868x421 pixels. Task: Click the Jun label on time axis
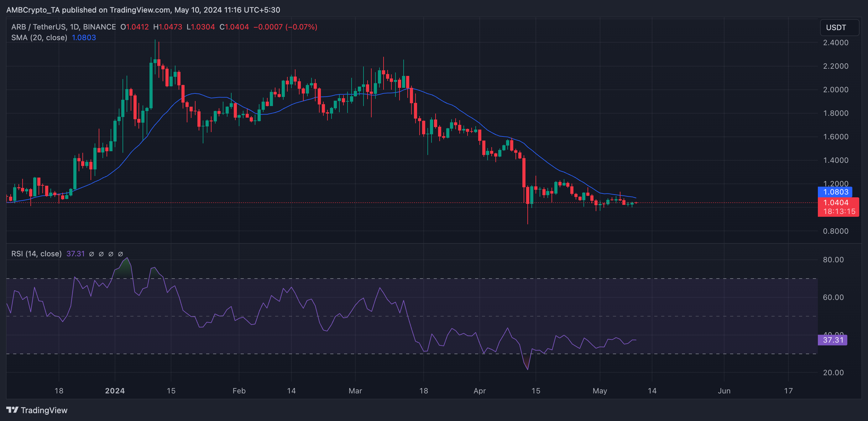[724, 391]
